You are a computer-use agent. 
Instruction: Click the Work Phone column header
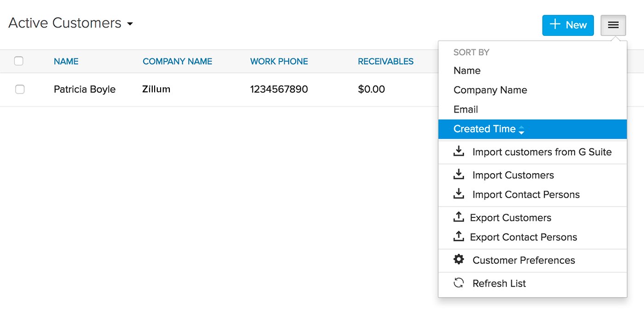[279, 62]
